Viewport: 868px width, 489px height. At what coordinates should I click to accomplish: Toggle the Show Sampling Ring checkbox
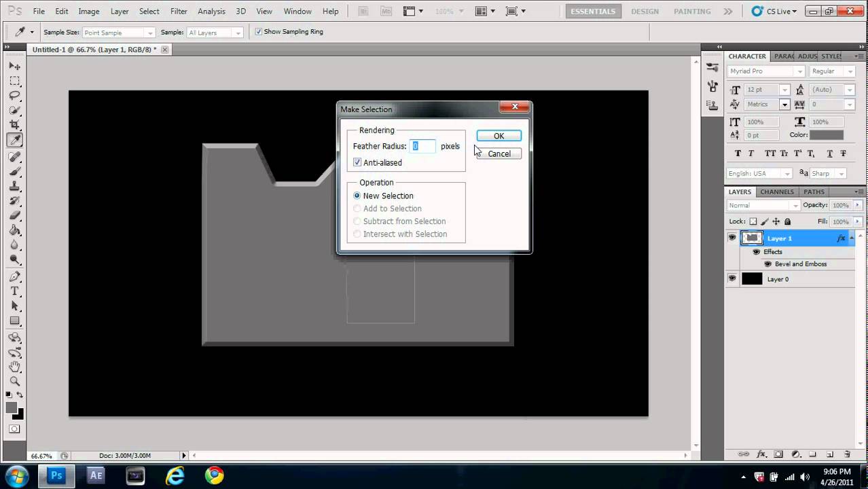[258, 32]
